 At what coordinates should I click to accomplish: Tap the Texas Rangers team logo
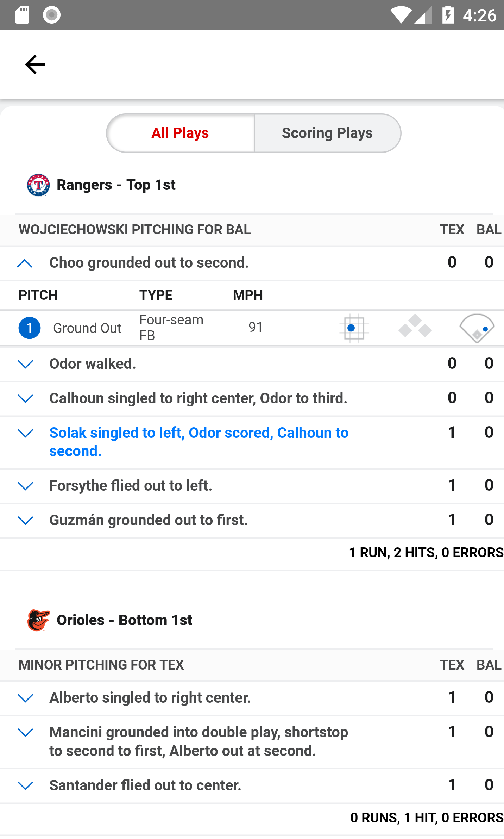[x=38, y=185]
